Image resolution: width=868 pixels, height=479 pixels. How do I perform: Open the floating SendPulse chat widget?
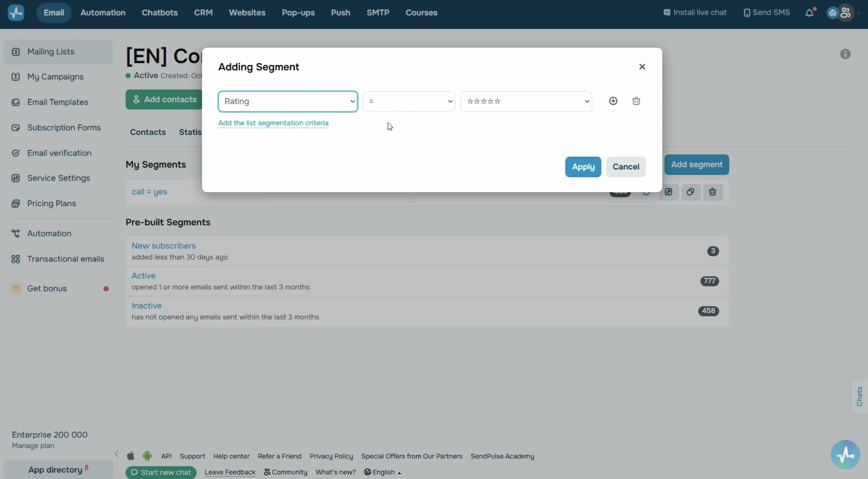point(845,455)
